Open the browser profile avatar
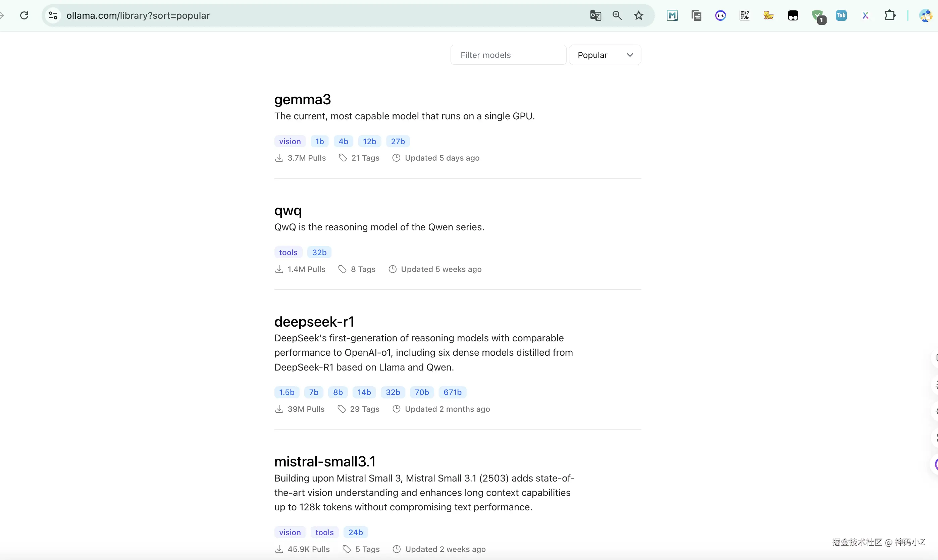The width and height of the screenshot is (938, 560). [x=925, y=15]
